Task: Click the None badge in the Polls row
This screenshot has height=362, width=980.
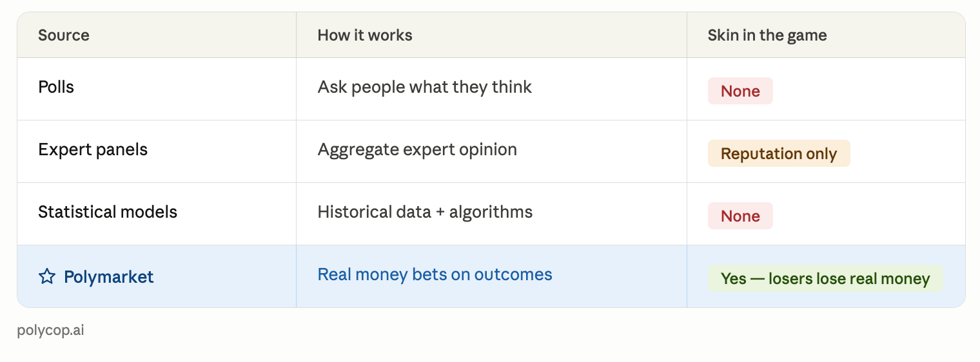Action: point(740,91)
